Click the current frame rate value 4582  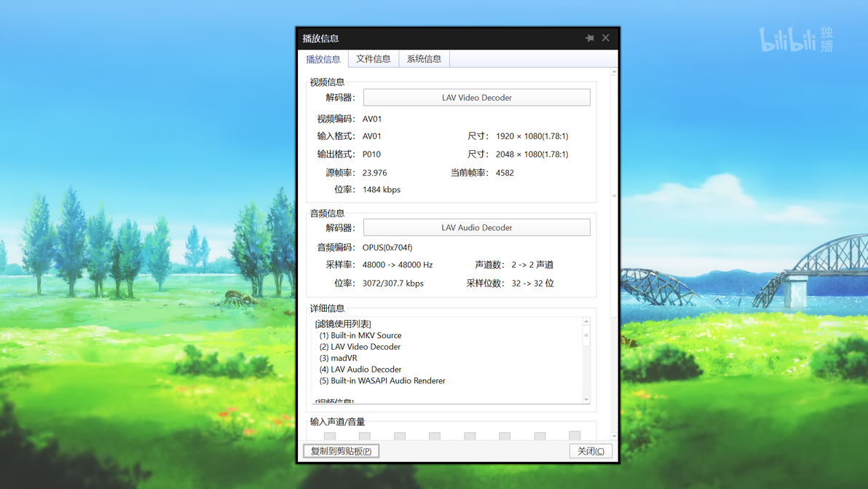505,173
